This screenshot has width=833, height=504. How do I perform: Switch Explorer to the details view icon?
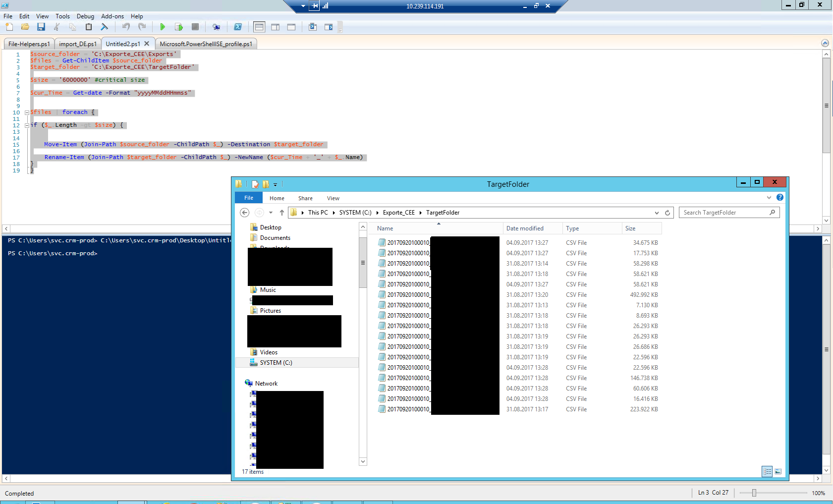(767, 471)
